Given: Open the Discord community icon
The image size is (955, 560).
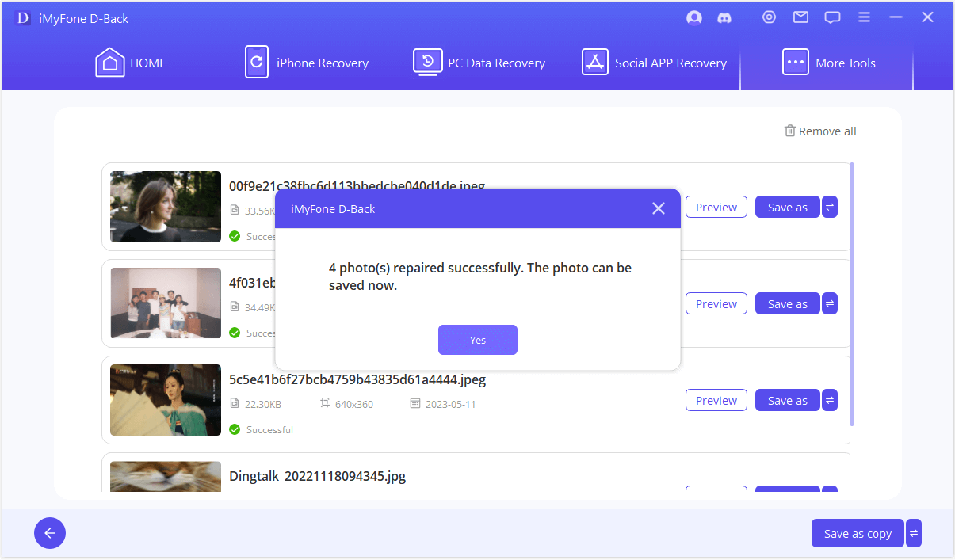Looking at the screenshot, I should point(724,17).
